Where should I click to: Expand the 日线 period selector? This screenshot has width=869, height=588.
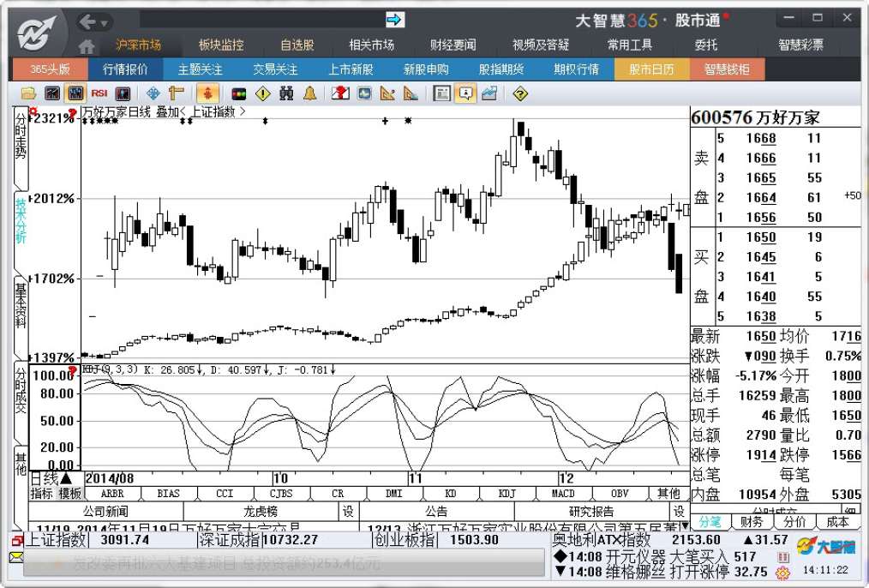click(x=51, y=478)
